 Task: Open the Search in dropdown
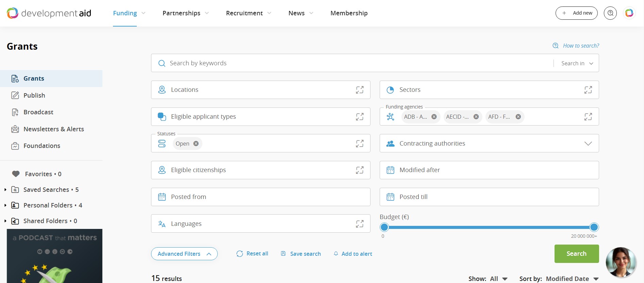point(577,63)
